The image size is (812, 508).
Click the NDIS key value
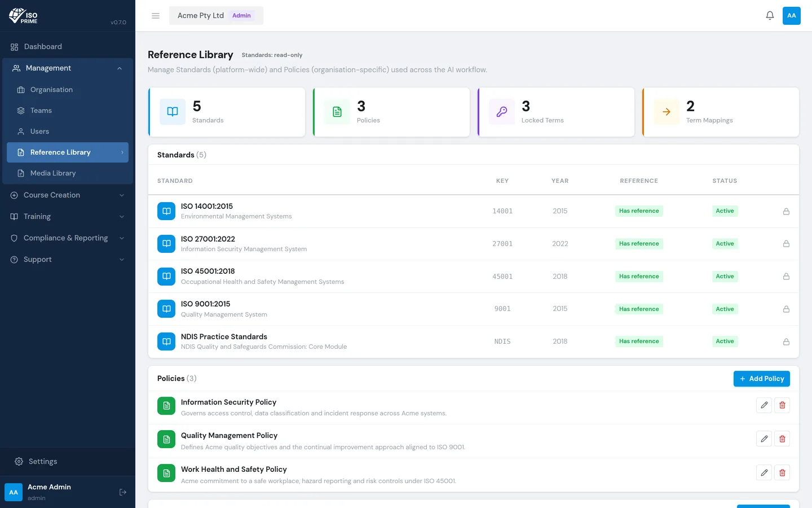point(502,341)
